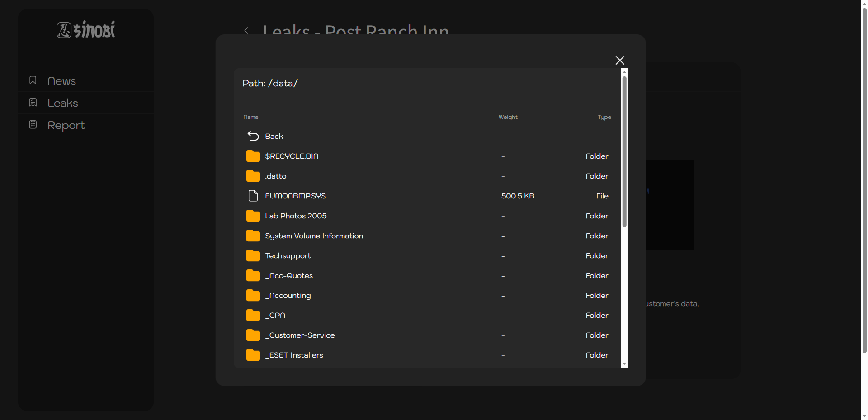Click the _Accounting folder icon
The image size is (868, 420).
(x=253, y=296)
